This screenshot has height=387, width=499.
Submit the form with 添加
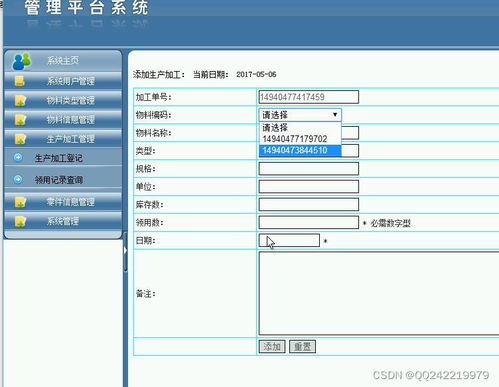coord(272,347)
